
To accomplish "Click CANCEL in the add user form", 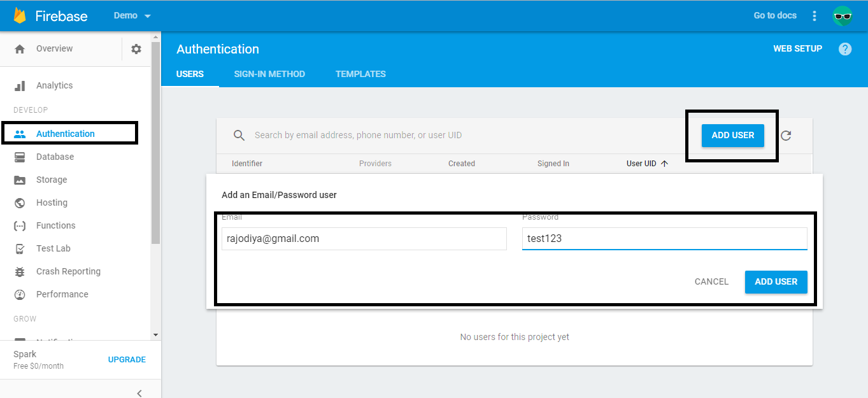I will coord(711,281).
